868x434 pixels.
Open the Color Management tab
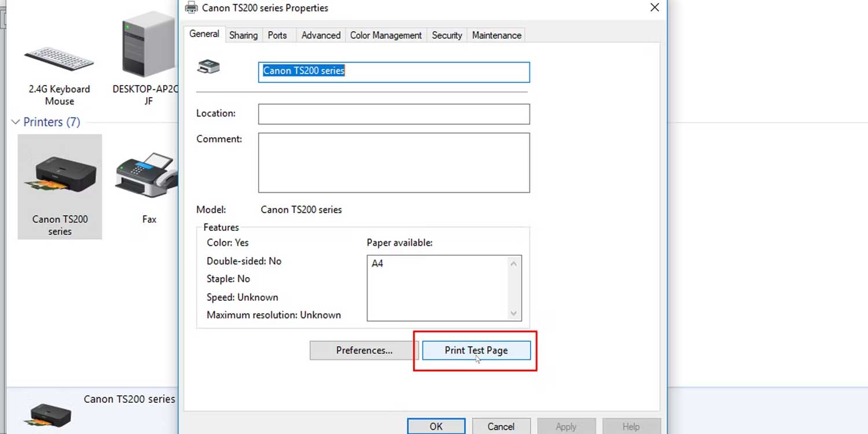386,35
